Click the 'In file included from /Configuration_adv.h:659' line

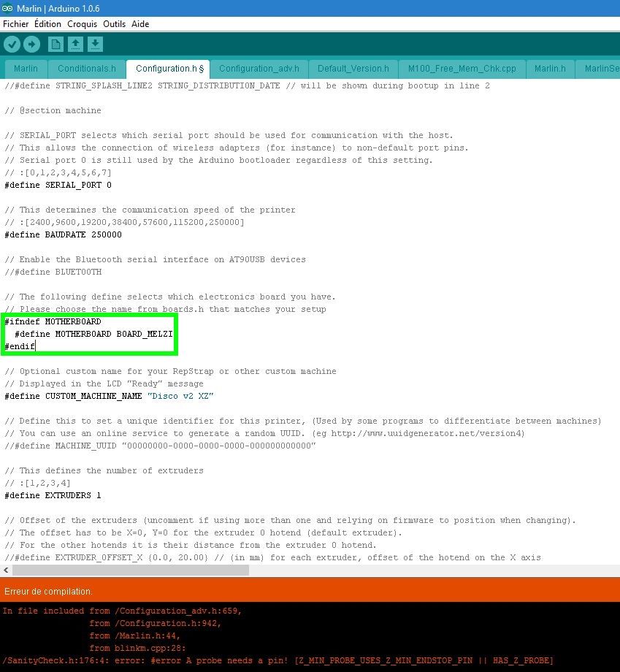coord(122,611)
